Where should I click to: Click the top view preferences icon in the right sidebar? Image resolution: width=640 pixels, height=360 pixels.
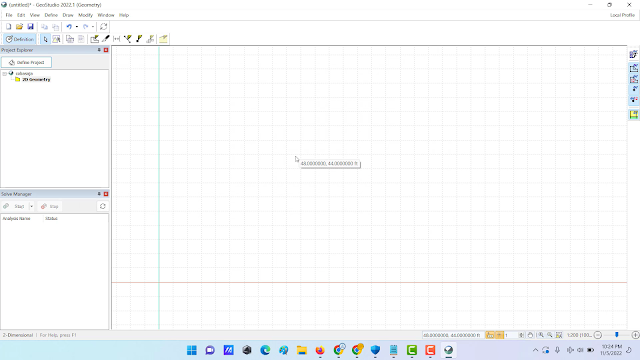[633, 54]
